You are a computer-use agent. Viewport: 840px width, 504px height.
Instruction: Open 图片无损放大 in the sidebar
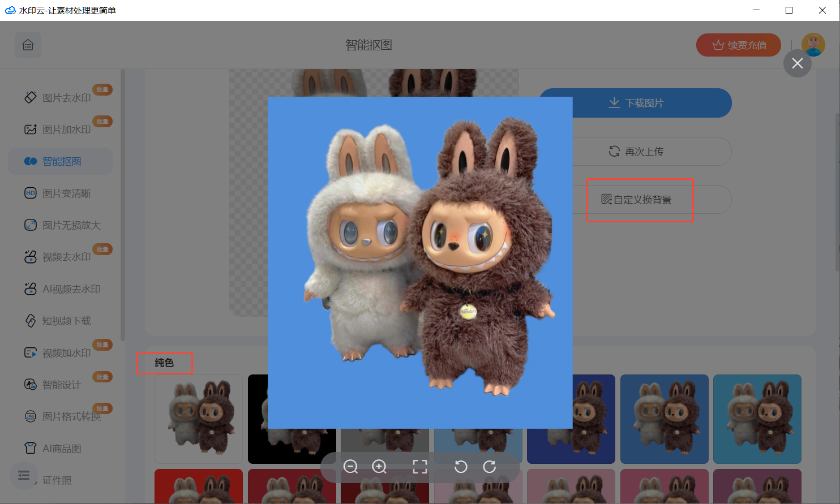click(x=61, y=225)
